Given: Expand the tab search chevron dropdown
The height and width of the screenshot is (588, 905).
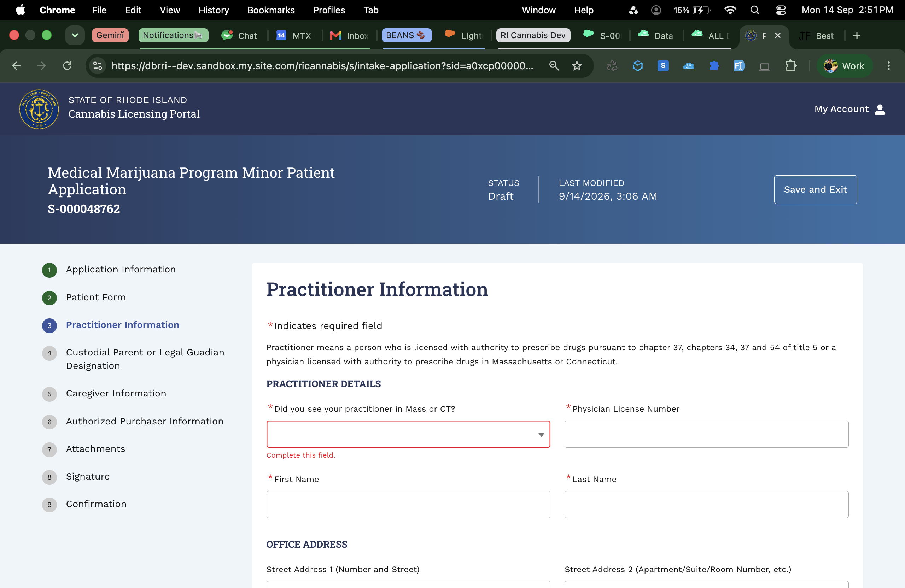Looking at the screenshot, I should click(75, 35).
